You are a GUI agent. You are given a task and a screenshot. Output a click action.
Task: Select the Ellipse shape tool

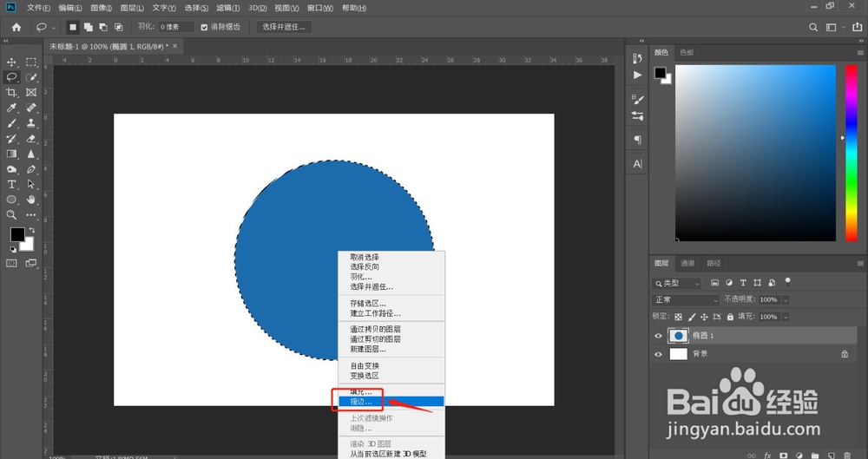[x=11, y=200]
